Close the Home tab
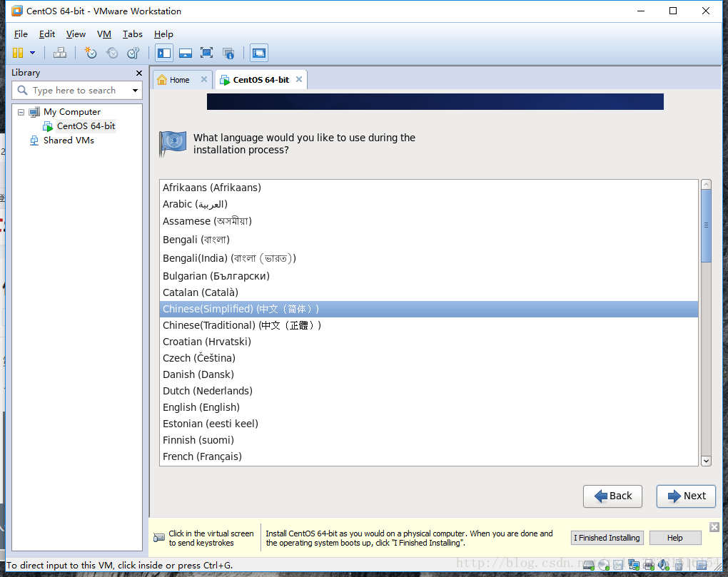Viewport: 728px width, 577px height. click(204, 79)
